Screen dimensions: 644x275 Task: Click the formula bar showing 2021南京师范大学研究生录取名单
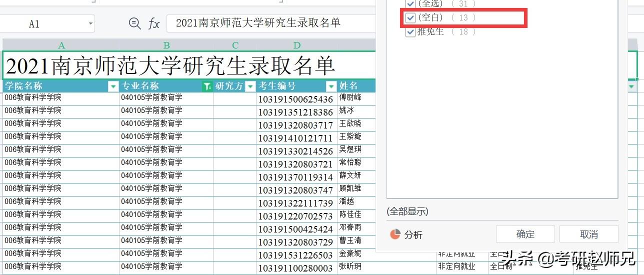click(x=270, y=23)
